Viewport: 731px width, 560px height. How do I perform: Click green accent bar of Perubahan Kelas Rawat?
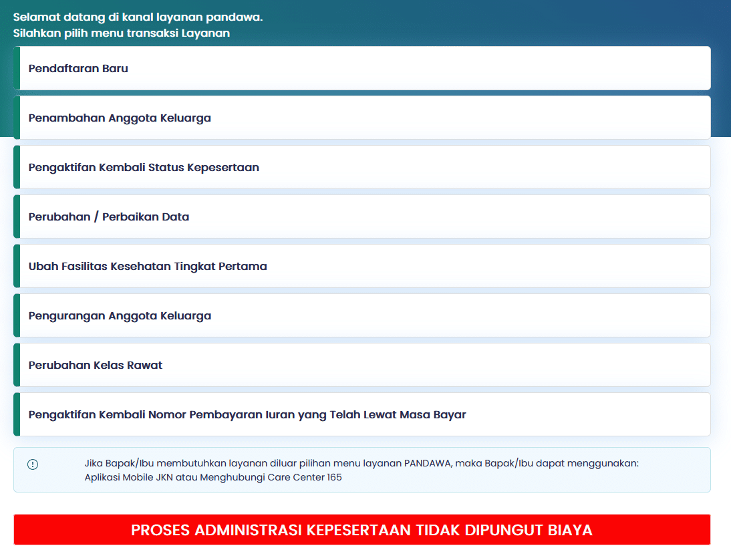[17, 365]
